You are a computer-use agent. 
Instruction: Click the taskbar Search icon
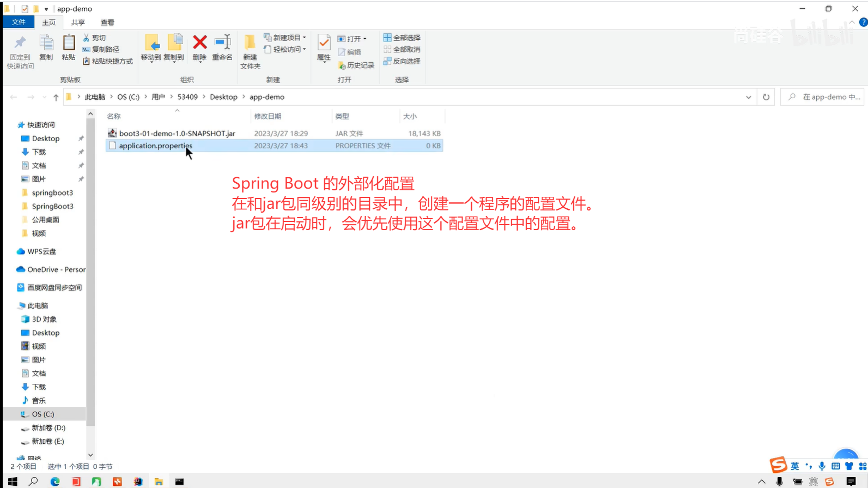tap(33, 481)
